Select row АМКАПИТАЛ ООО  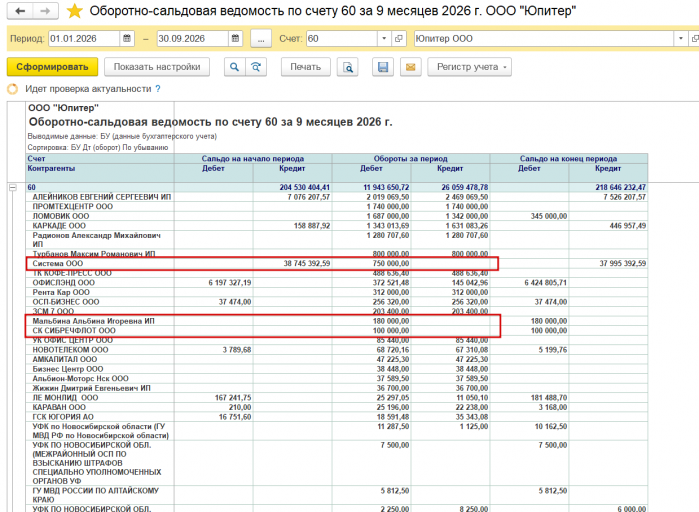[65, 359]
